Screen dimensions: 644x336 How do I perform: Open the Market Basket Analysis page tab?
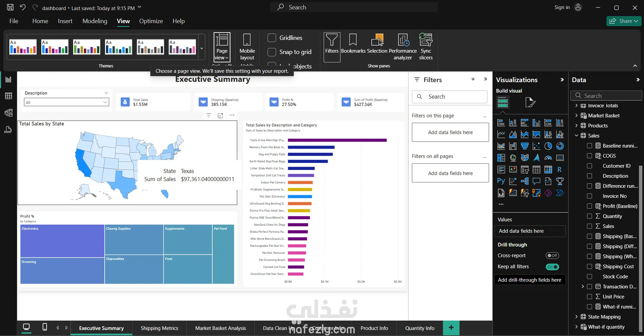pos(221,328)
